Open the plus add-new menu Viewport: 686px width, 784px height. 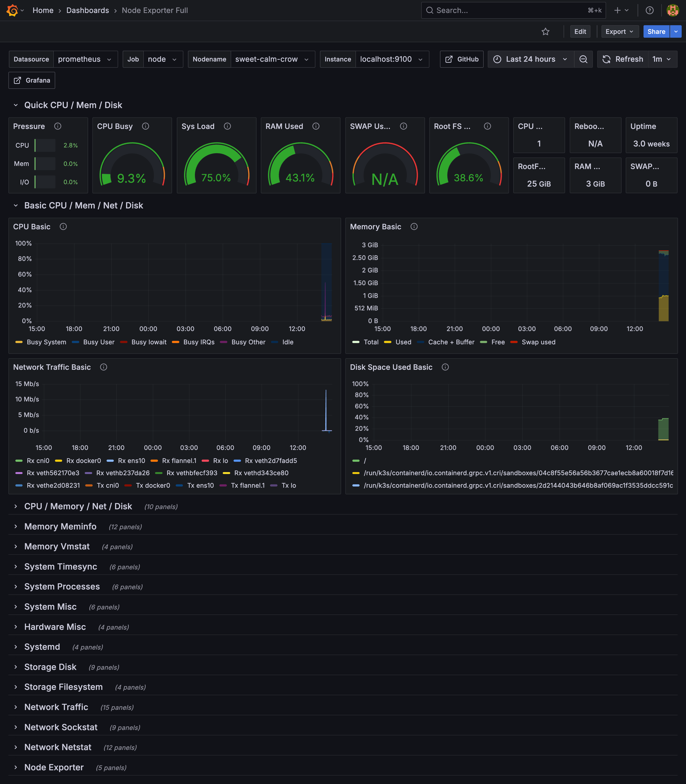tap(621, 10)
